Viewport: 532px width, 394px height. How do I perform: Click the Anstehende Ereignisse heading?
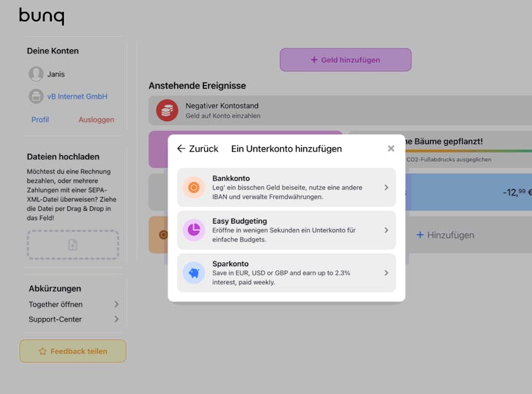(x=197, y=86)
